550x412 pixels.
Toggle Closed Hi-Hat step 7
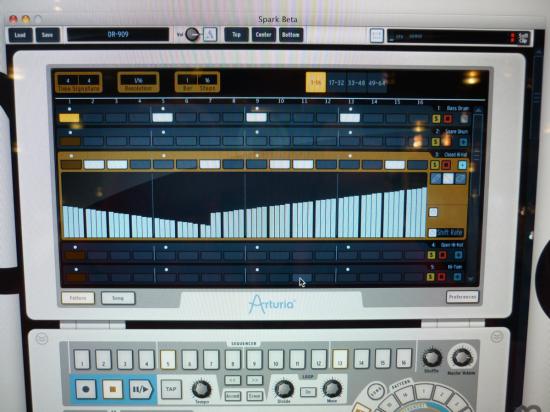210,164
